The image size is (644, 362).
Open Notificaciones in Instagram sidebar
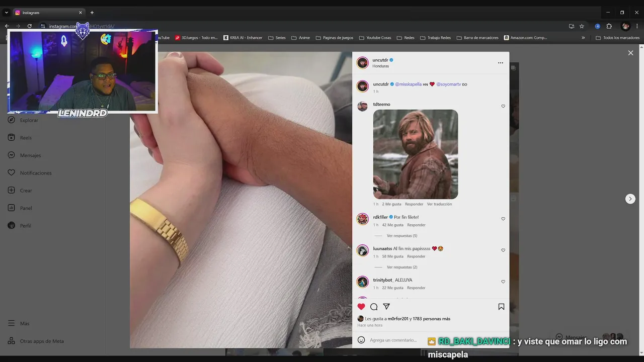(36, 173)
